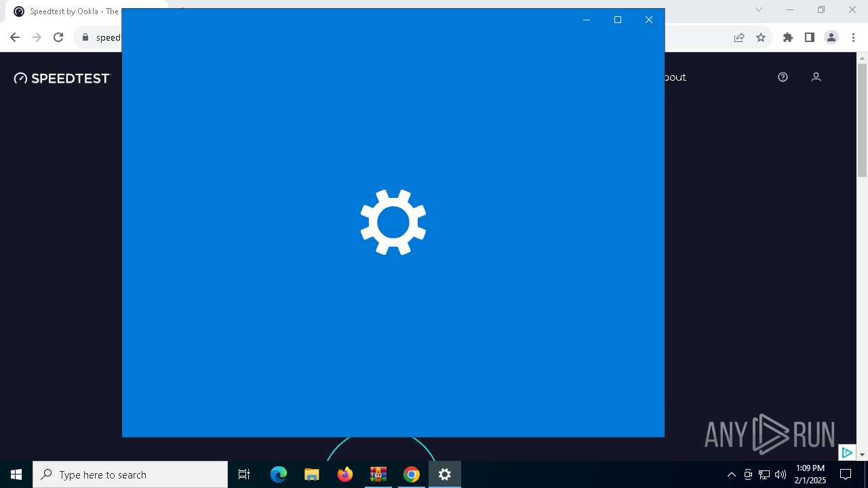Viewport: 868px width, 488px height.
Task: Go back in the Chrome browser
Action: 15,37
